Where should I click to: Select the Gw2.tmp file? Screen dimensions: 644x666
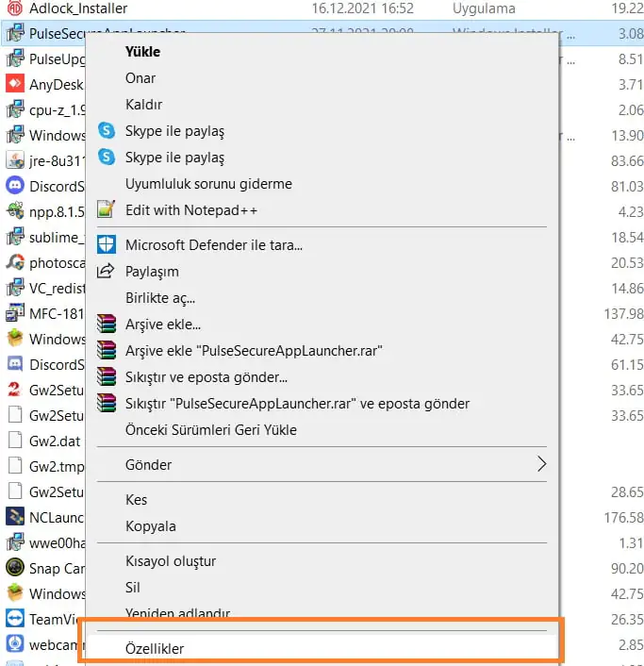[57, 466]
